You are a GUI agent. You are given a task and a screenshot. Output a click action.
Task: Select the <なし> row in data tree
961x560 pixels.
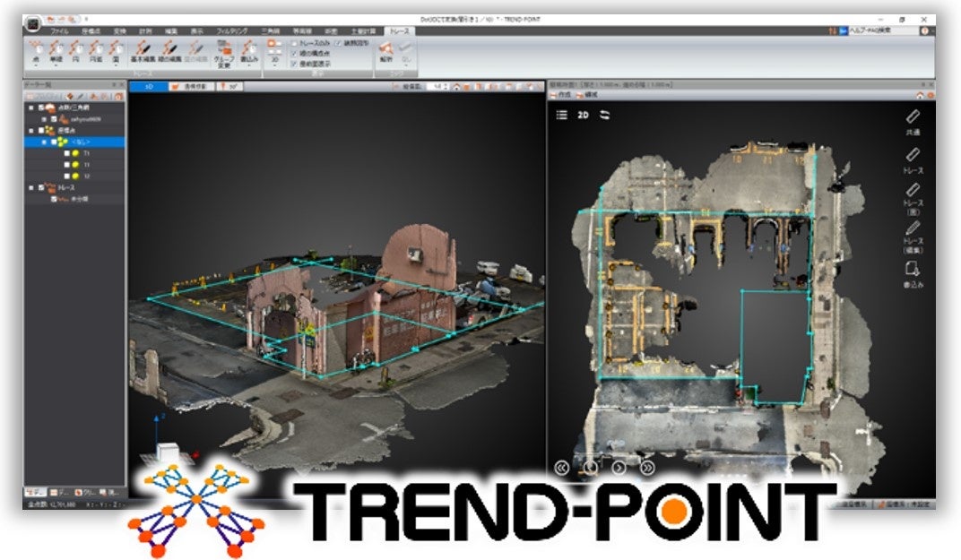coord(74,142)
